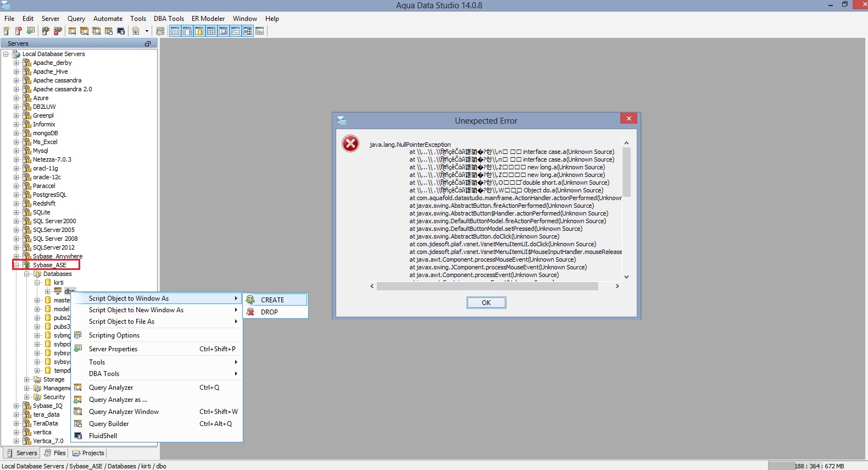Image resolution: width=868 pixels, height=470 pixels.
Task: Open the Automate menu
Action: (x=108, y=18)
